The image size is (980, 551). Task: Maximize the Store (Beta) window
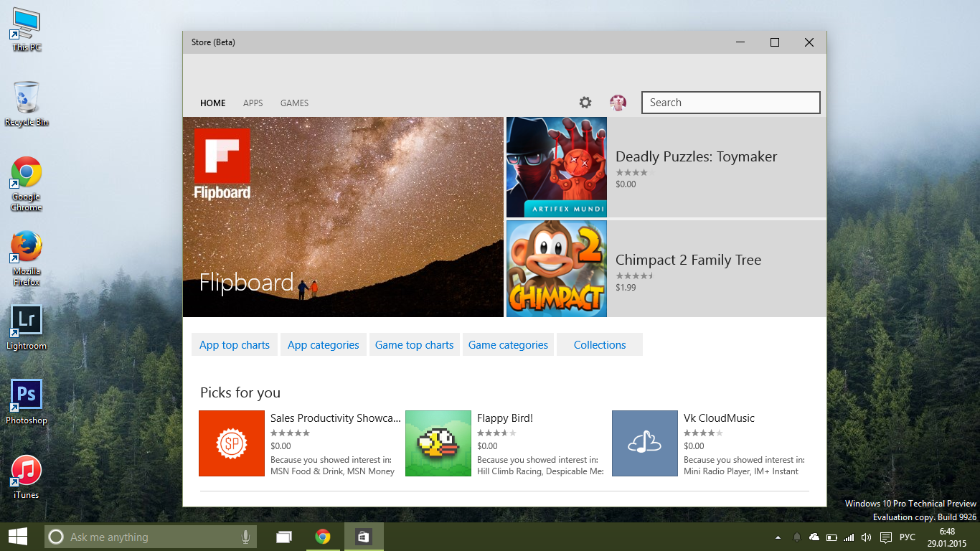(775, 42)
